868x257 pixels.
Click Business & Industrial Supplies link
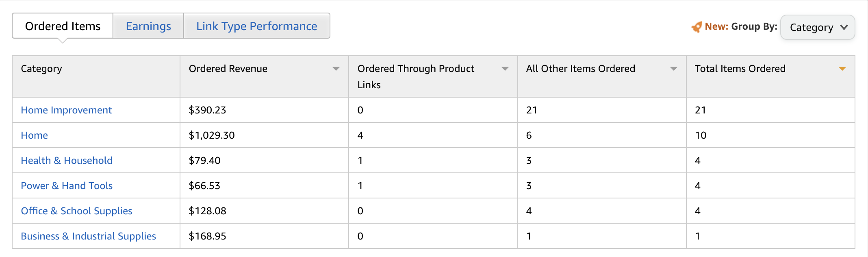[x=88, y=236]
